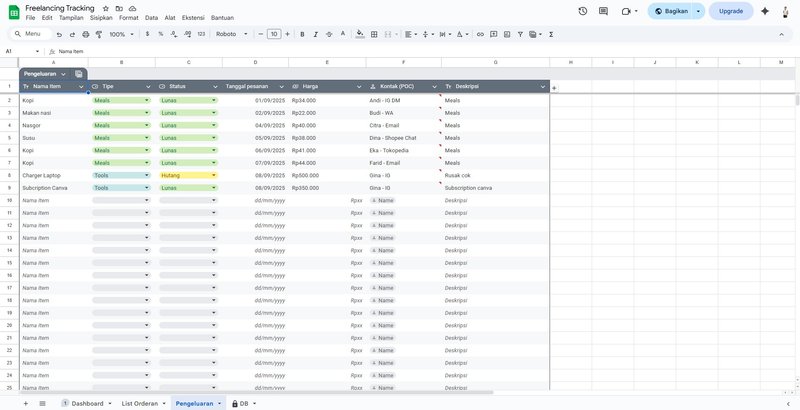Viewport: 800px width, 410px height.
Task: Open the Sisipkan menu
Action: click(x=101, y=18)
